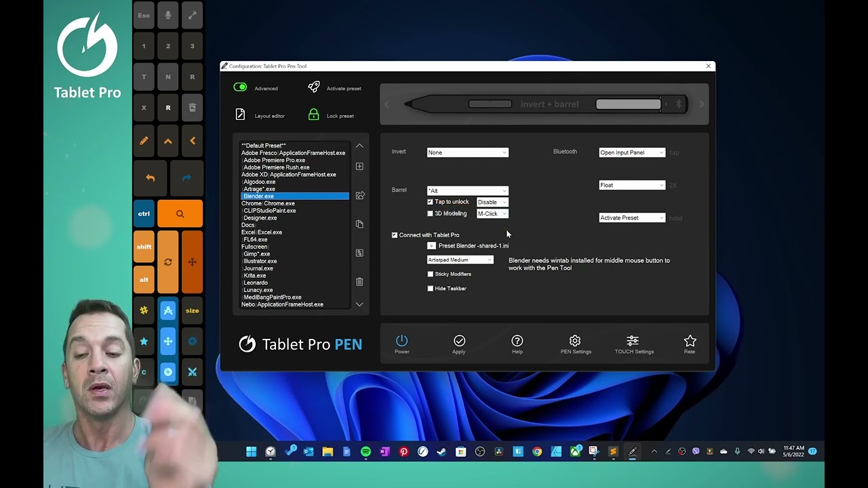Image resolution: width=868 pixels, height=488 pixels.
Task: Click the export preset icon beside the list
Action: (x=360, y=195)
